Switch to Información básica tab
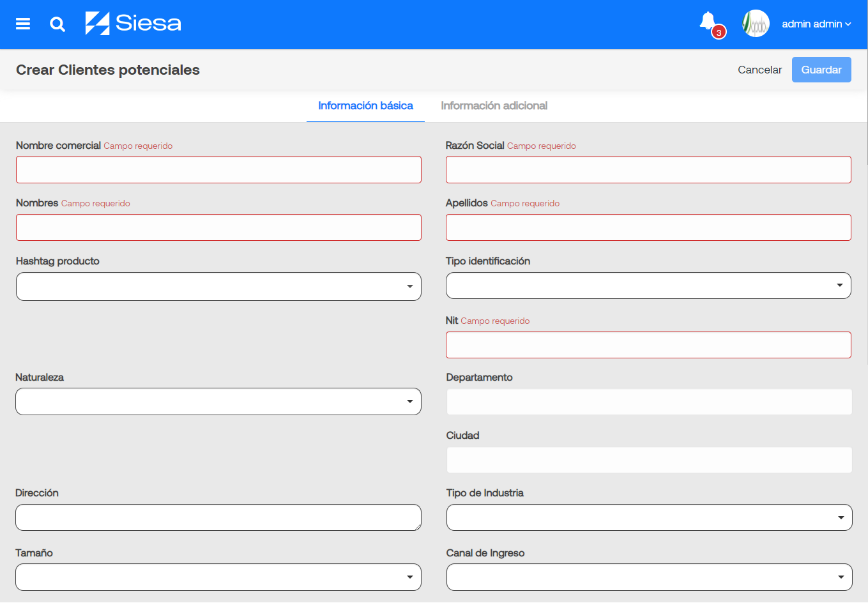 [x=365, y=105]
